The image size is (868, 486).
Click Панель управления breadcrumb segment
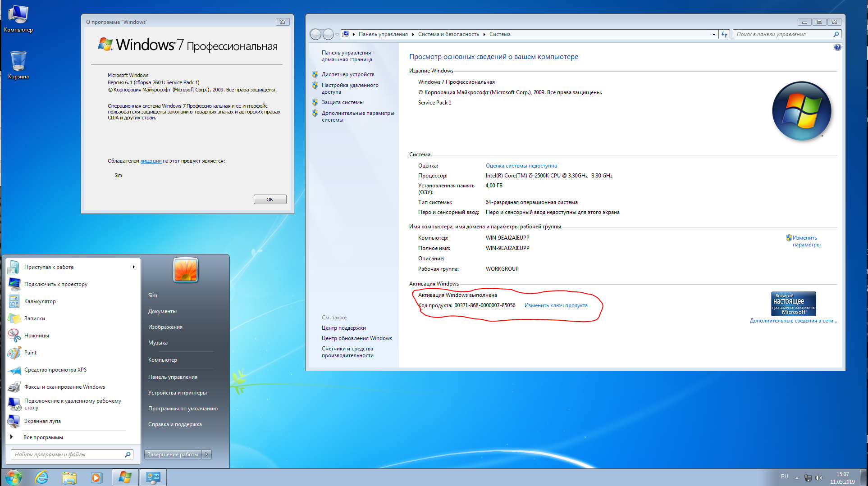(x=383, y=34)
